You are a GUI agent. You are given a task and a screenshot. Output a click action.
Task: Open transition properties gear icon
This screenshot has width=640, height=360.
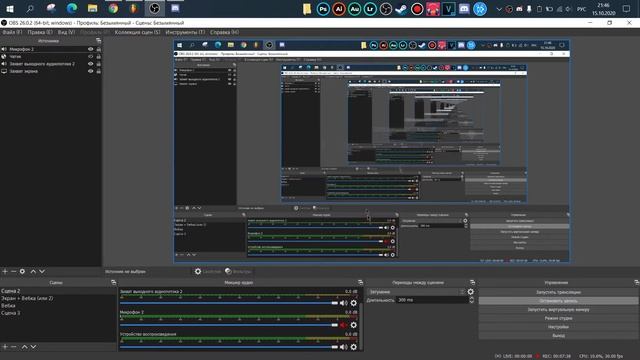coord(471,292)
